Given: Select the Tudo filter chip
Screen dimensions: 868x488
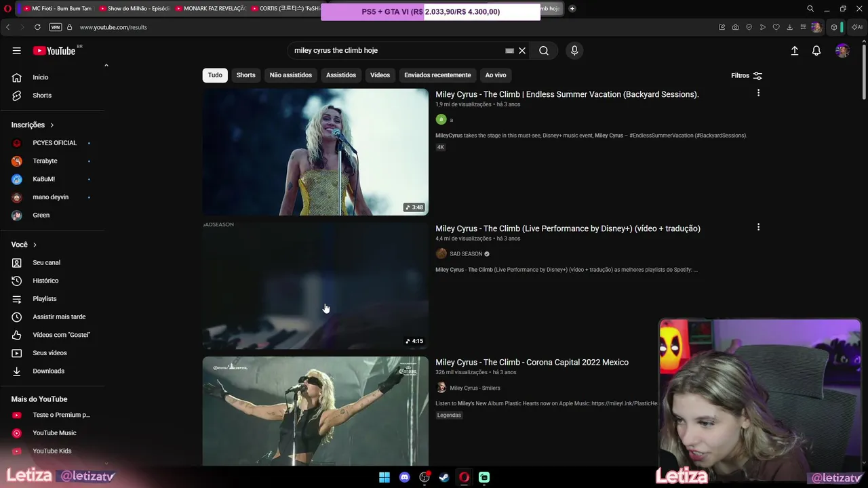Looking at the screenshot, I should (x=215, y=75).
